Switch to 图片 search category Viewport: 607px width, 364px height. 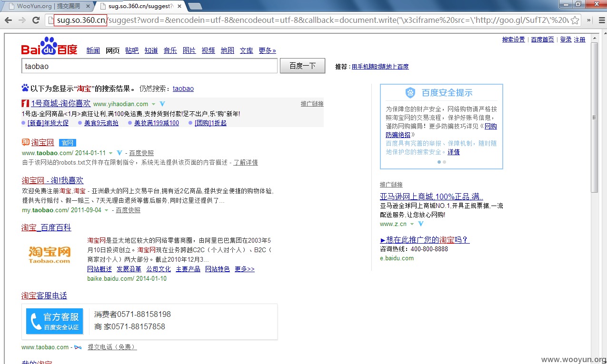[189, 50]
